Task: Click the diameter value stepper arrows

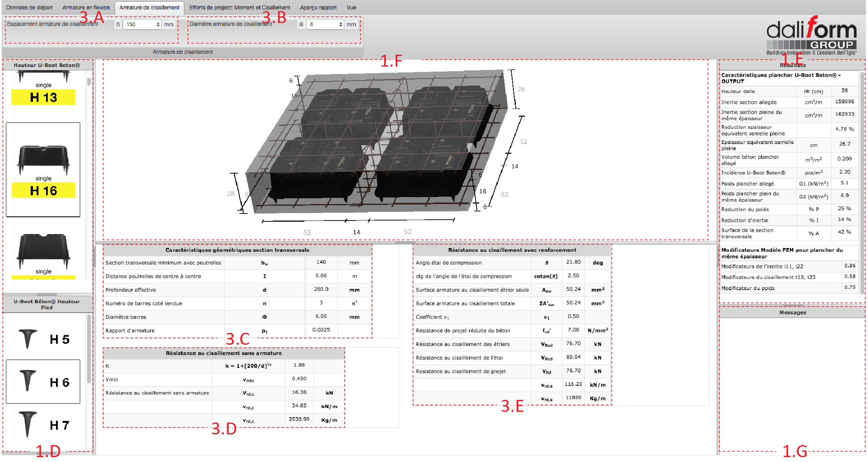Action: pos(341,24)
